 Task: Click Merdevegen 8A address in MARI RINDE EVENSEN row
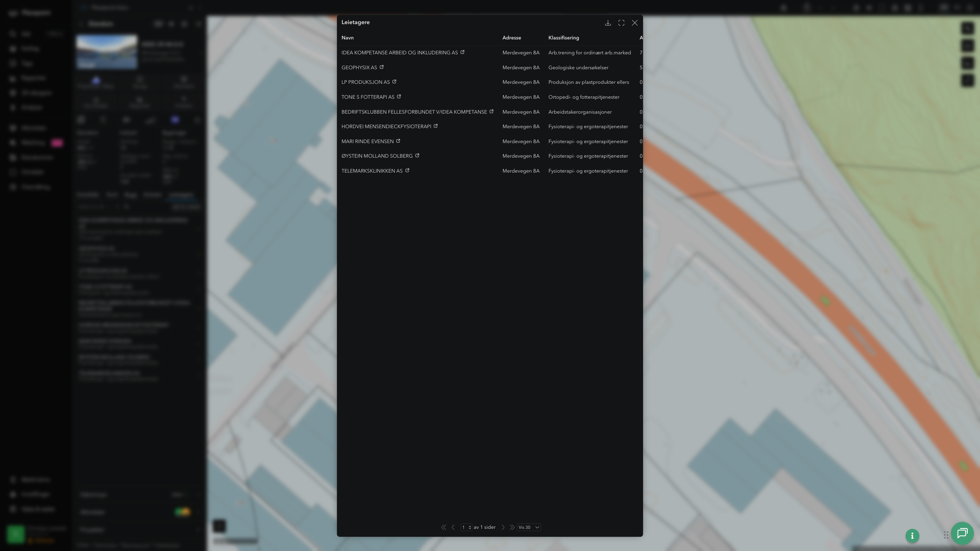coord(521,142)
